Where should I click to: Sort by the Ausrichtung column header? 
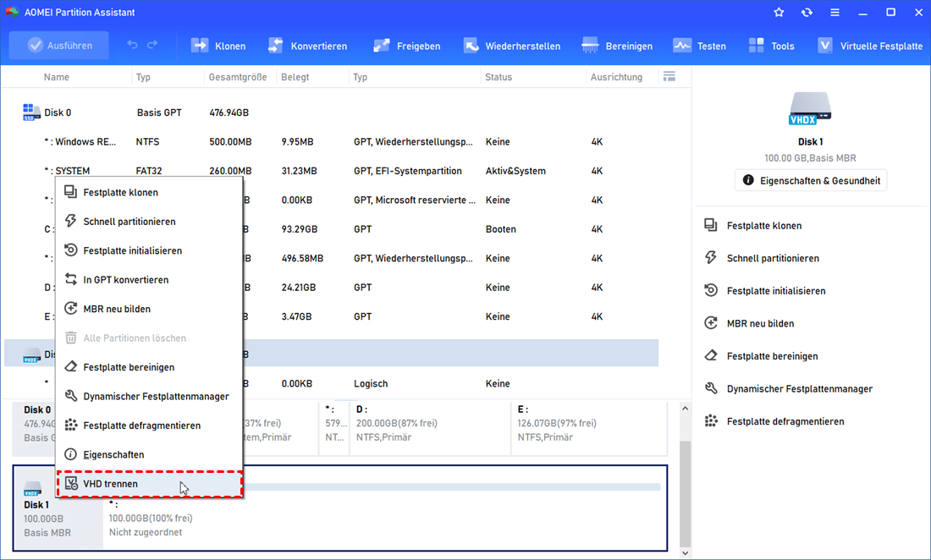tap(616, 77)
